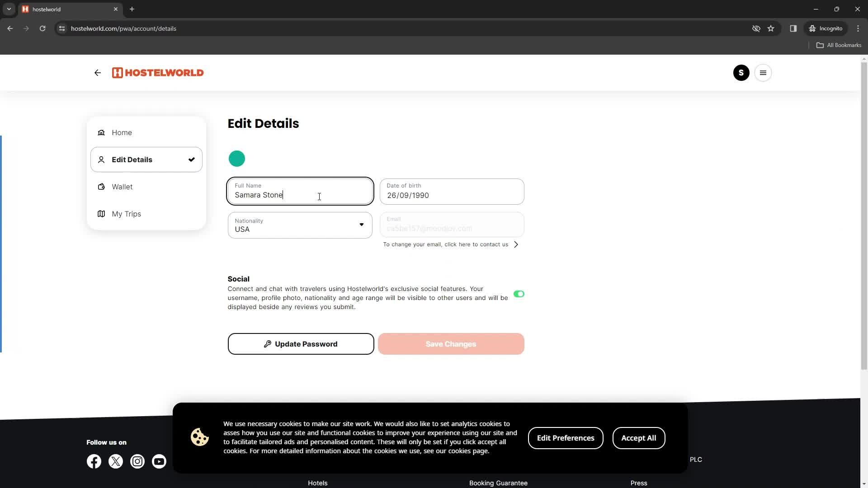Click the My Trips sidebar icon
Viewport: 868px width, 488px height.
pos(101,213)
